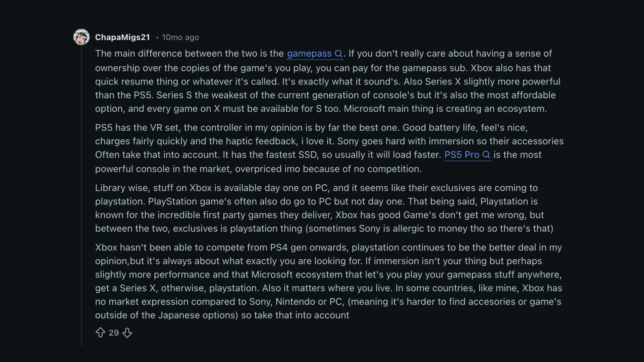The image size is (644, 362).
Task: Downvote the comment about PS5 and Xbox
Action: [x=127, y=333]
